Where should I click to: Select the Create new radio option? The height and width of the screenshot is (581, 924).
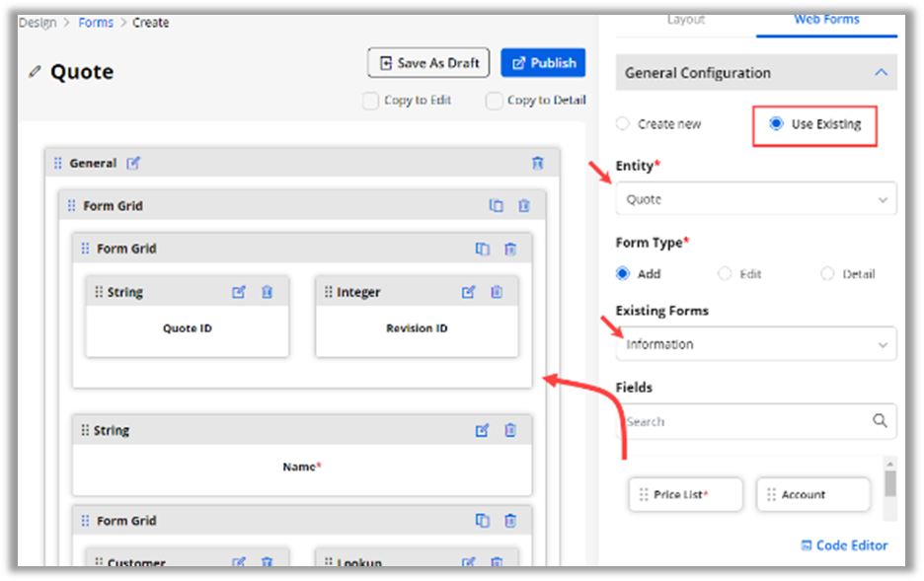622,124
